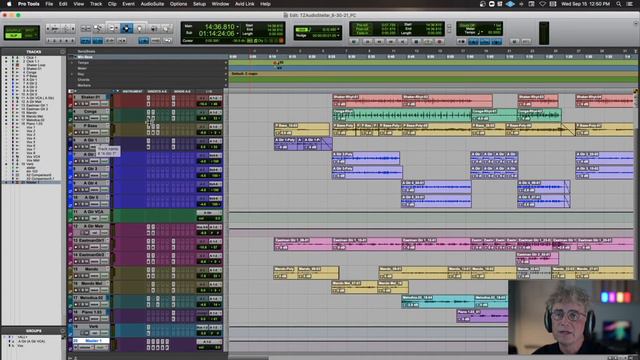Click the Mando Mel track name
The image size is (640, 360).
(x=91, y=283)
